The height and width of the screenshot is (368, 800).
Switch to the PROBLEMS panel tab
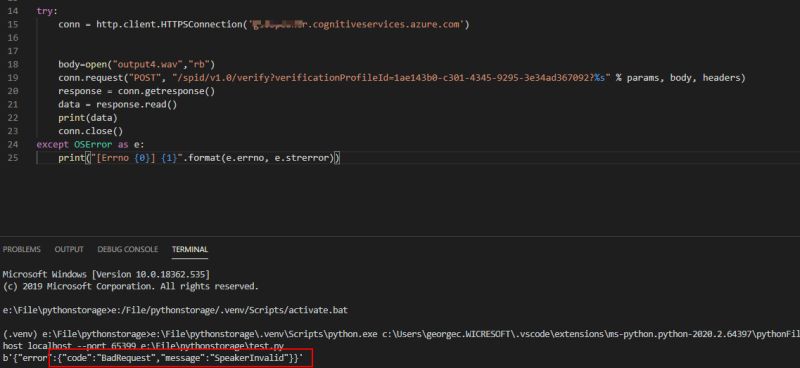tap(21, 250)
